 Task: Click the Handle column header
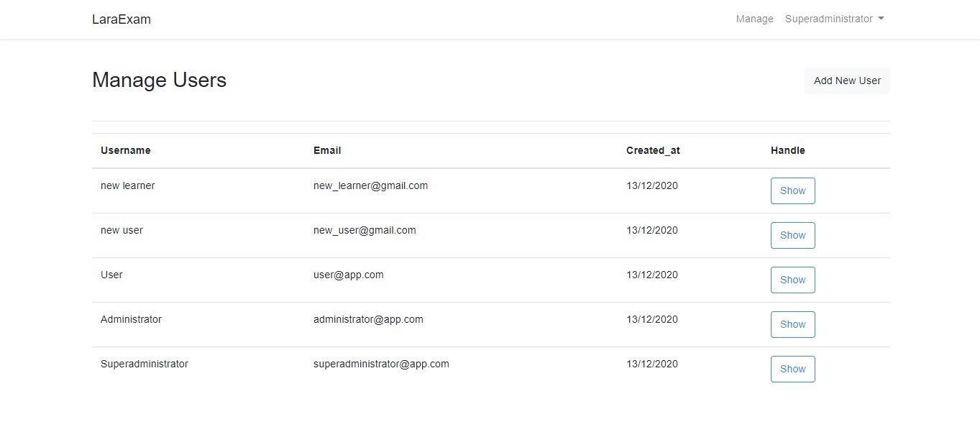pos(787,150)
